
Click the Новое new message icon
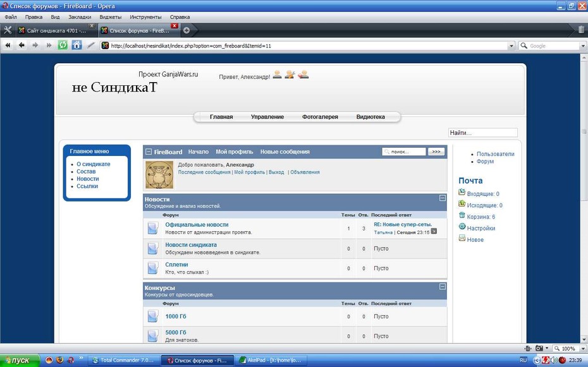coord(462,238)
